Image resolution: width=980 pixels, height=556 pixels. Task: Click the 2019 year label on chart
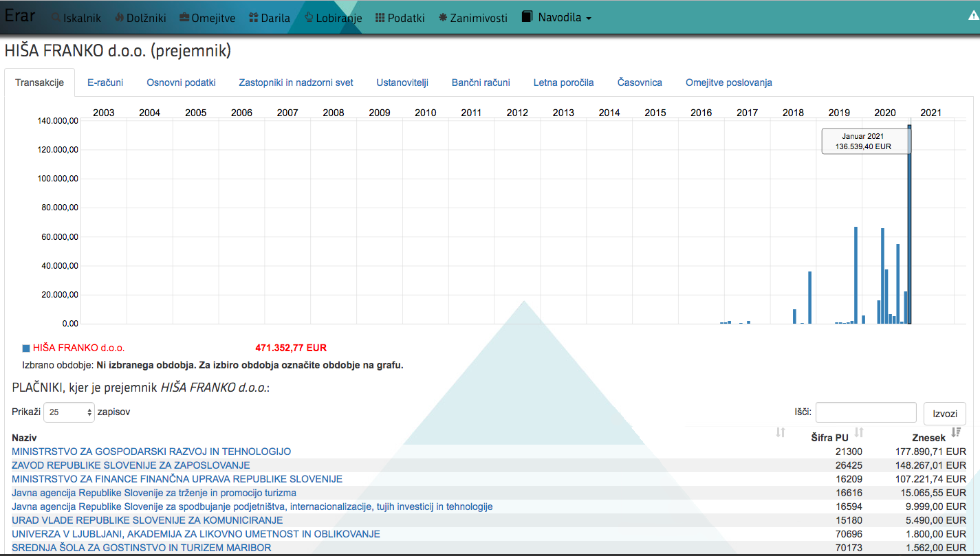838,113
